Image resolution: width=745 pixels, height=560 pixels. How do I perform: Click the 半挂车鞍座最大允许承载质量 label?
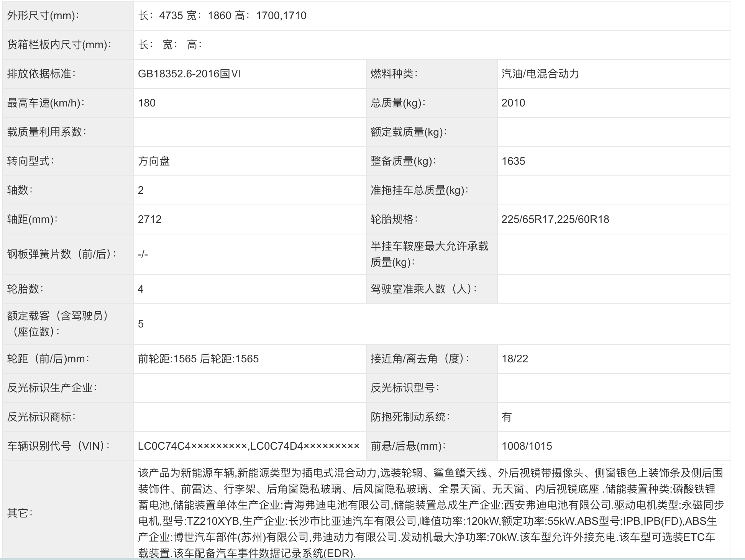coord(430,254)
